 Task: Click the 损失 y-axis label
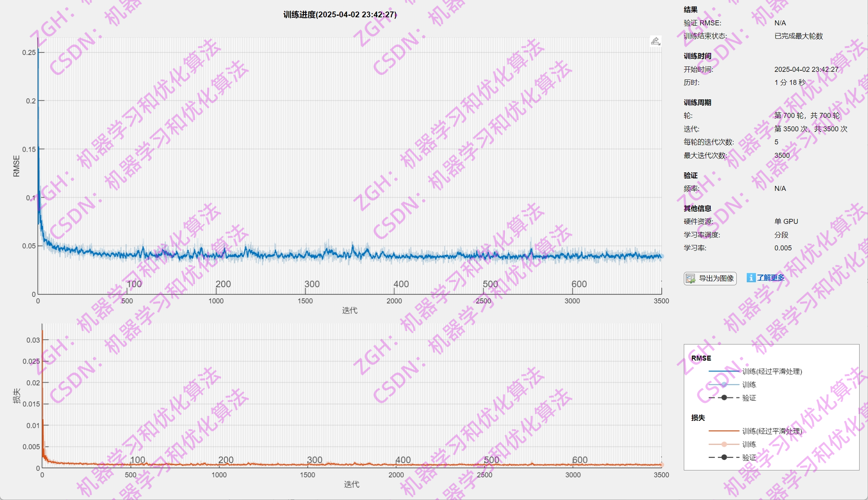pos(17,396)
